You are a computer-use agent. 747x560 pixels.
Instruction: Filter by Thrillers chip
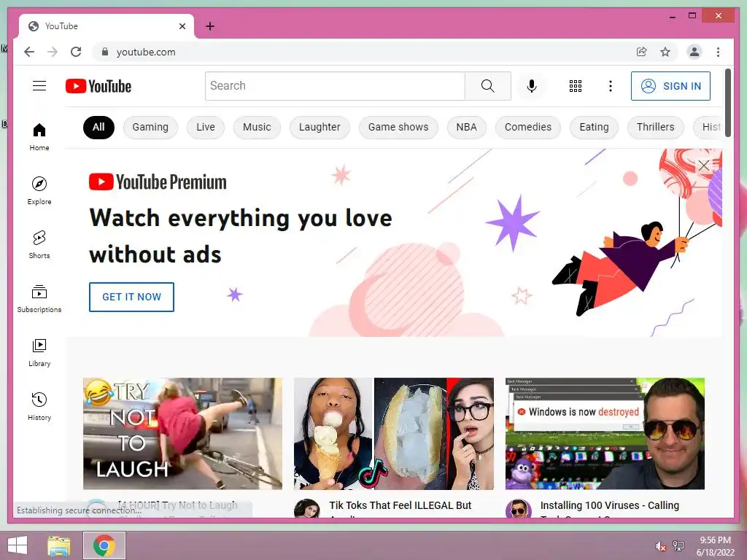[x=656, y=127]
